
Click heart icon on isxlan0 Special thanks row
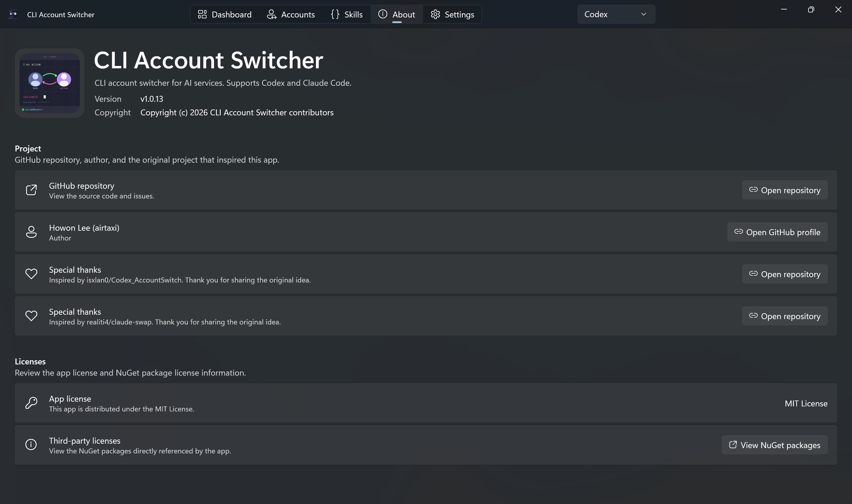click(31, 274)
